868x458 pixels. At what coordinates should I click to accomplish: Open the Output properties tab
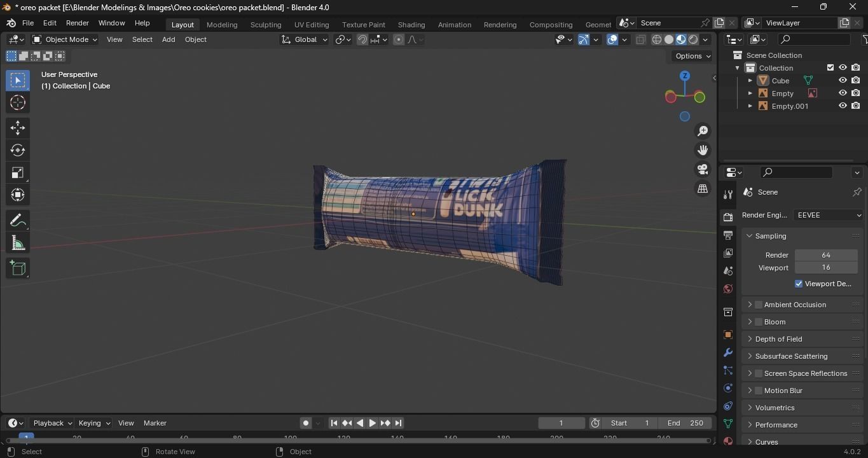[728, 235]
